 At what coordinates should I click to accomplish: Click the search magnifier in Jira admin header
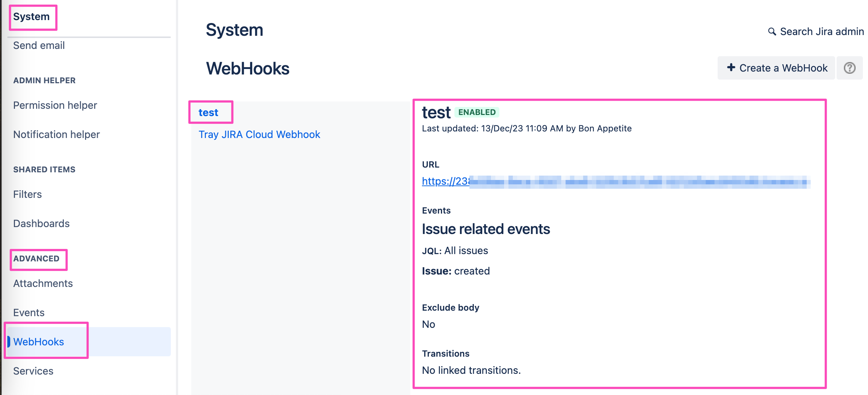772,31
